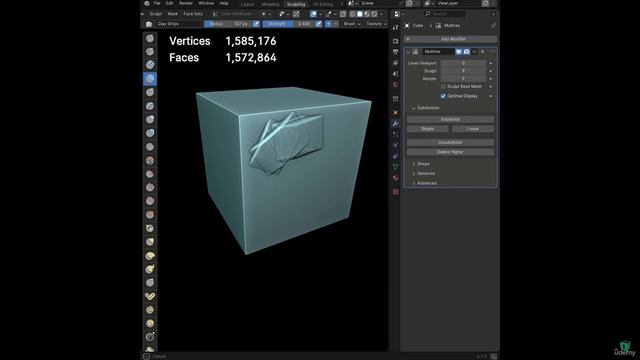Select the Pose brush
Viewport: 640px width, 360px height.
coord(150,296)
